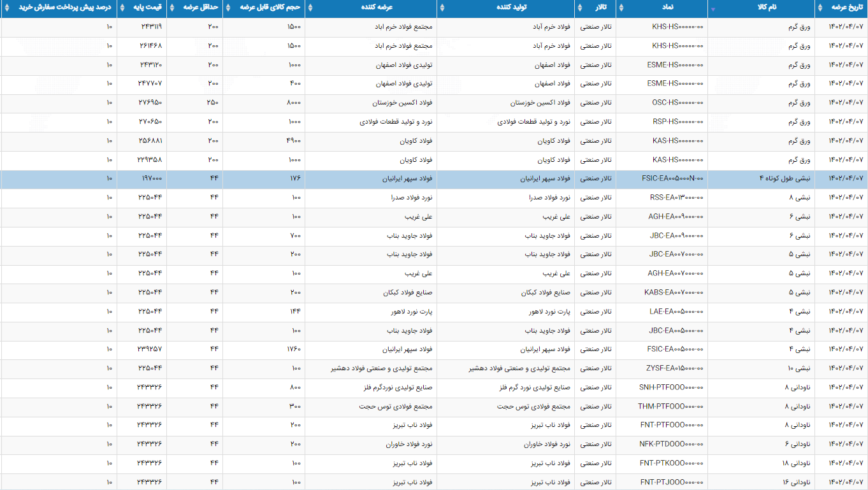
Task: Select supplier cell 'فولاد اکسین خوزستان'
Action: [403, 103]
